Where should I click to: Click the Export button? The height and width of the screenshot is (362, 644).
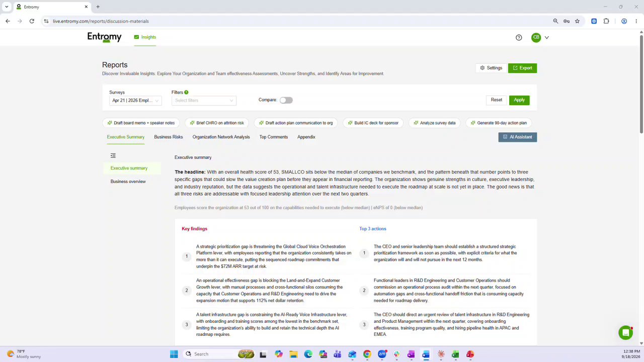522,68
